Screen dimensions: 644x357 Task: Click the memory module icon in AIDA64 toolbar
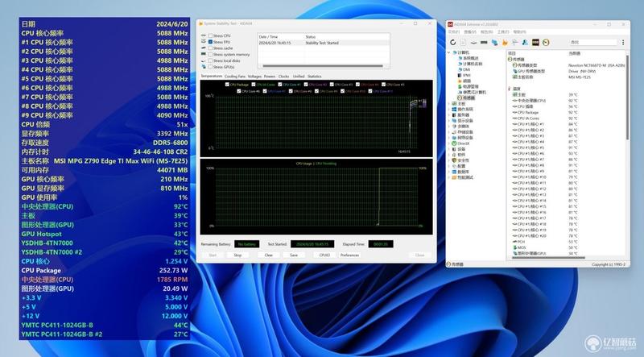(484, 43)
